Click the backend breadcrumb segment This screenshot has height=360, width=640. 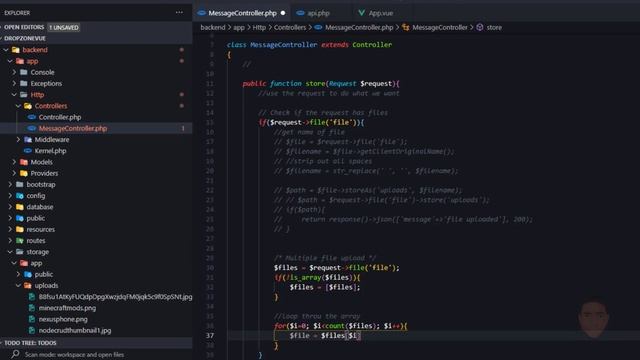[x=213, y=27]
